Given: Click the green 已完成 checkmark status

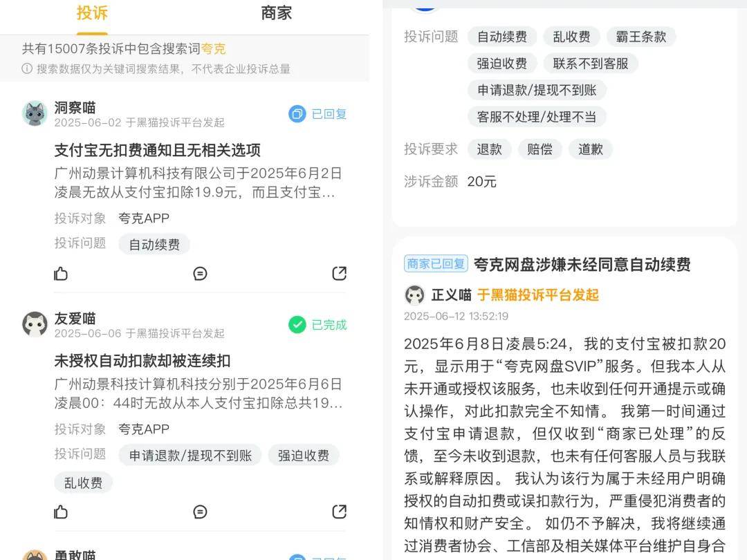Looking at the screenshot, I should pyautogui.click(x=297, y=325).
